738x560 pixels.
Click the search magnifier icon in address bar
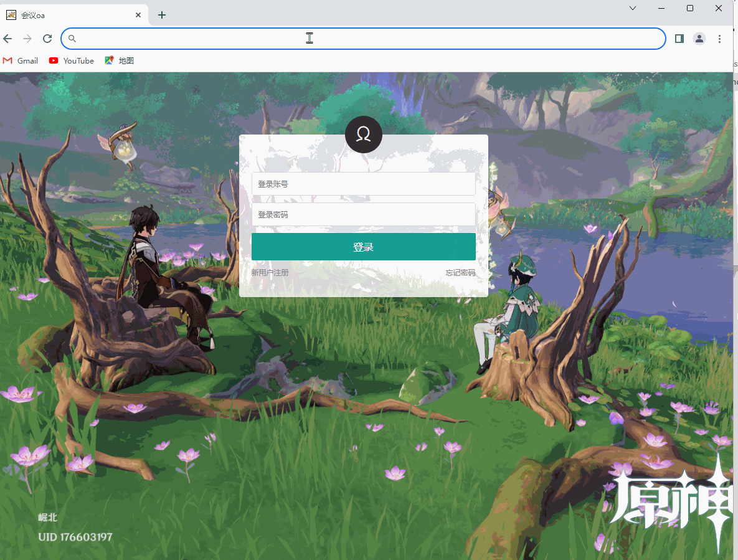(x=72, y=39)
